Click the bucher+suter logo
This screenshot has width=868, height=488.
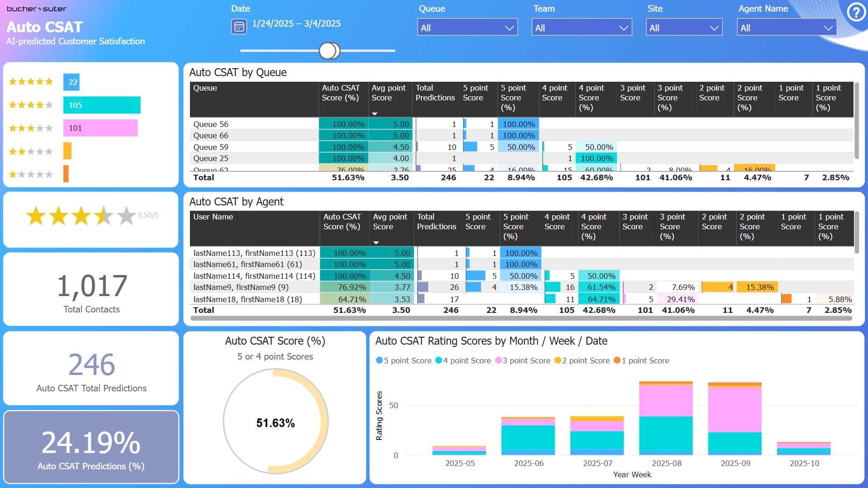coord(36,9)
